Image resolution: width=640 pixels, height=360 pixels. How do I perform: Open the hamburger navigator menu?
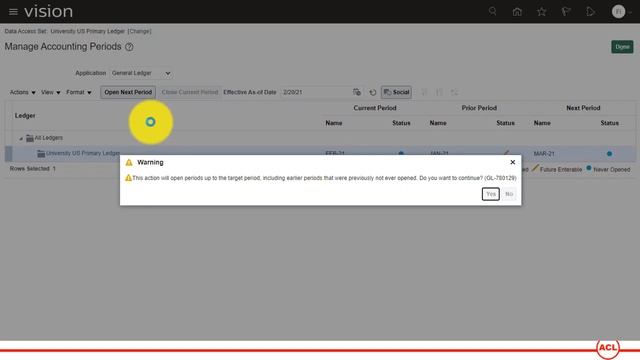pos(13,12)
